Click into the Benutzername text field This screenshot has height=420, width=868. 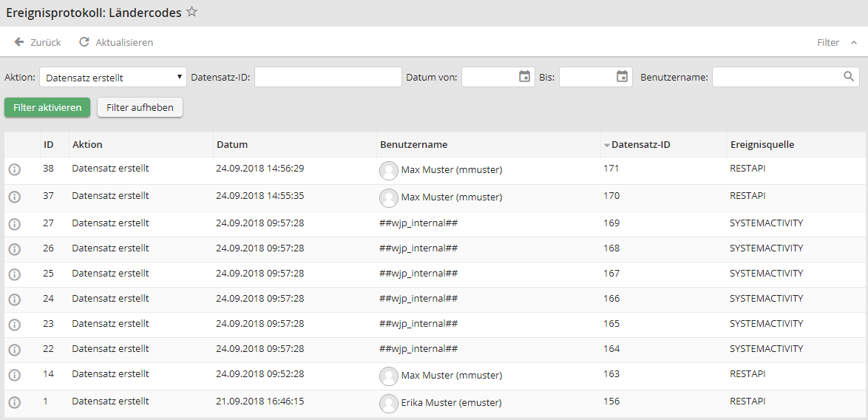tap(776, 77)
